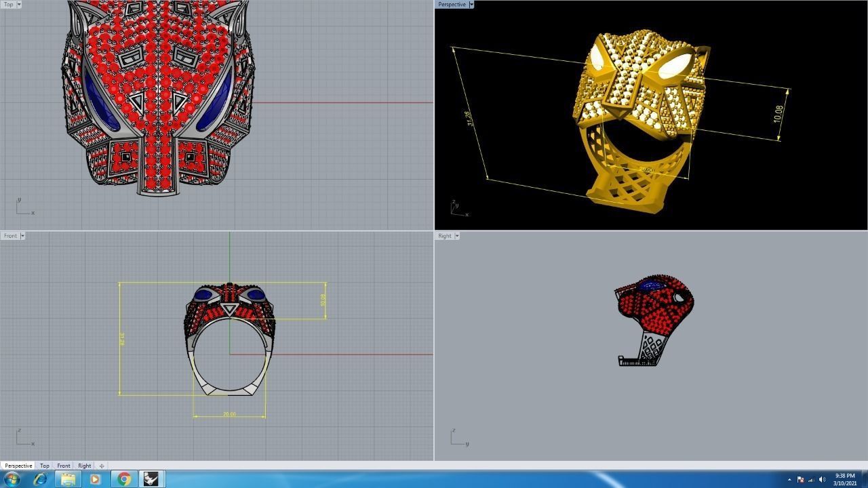Switch to the Right viewport tab

coord(84,466)
